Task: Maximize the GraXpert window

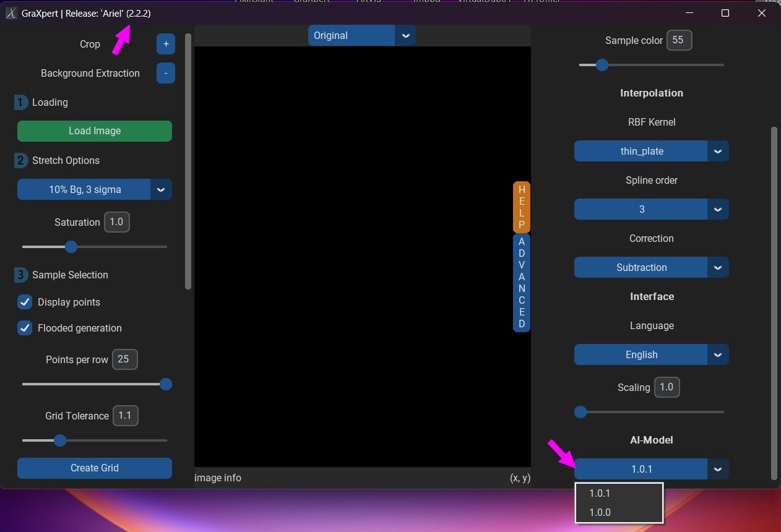Action: (725, 13)
